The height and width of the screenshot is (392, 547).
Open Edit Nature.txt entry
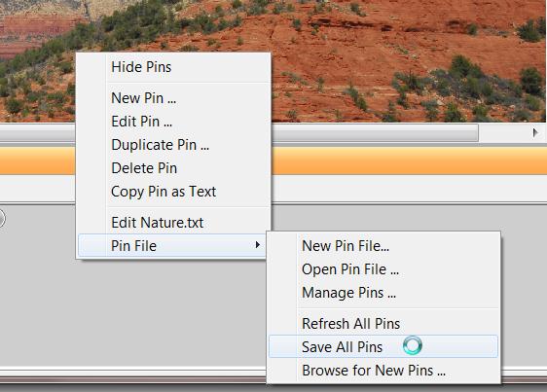173,223
